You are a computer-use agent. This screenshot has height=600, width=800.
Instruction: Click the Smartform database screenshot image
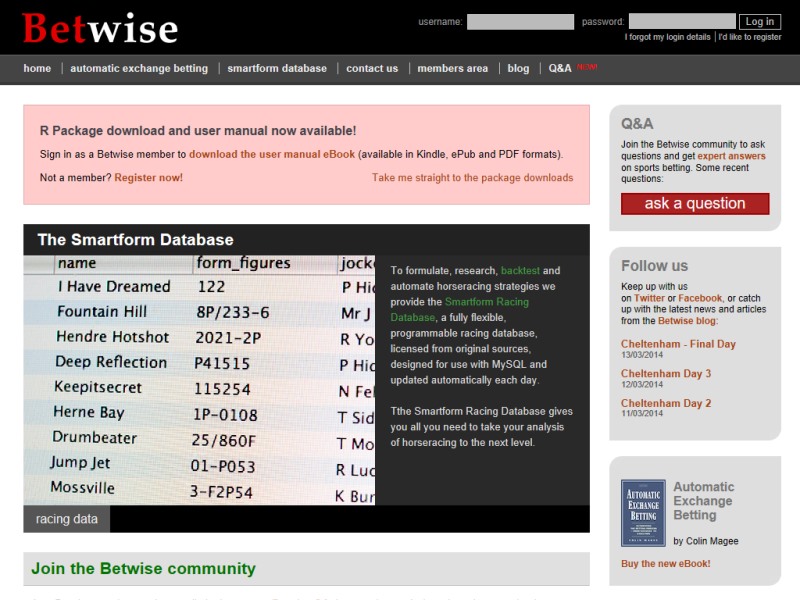click(x=199, y=380)
